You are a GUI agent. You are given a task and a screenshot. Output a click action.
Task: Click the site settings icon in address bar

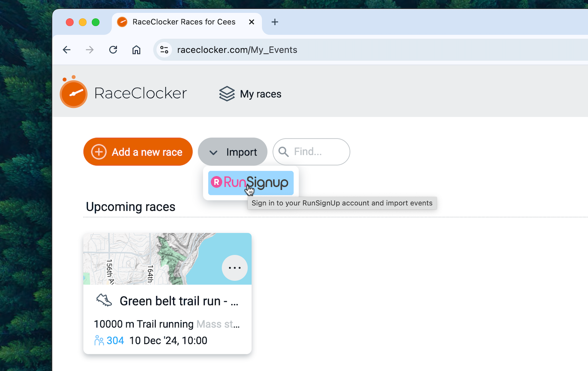[165, 50]
